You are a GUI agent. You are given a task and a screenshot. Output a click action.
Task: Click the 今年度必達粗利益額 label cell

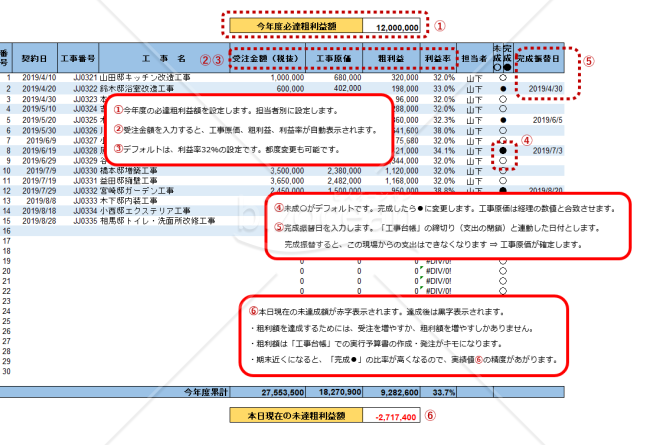coord(296,26)
